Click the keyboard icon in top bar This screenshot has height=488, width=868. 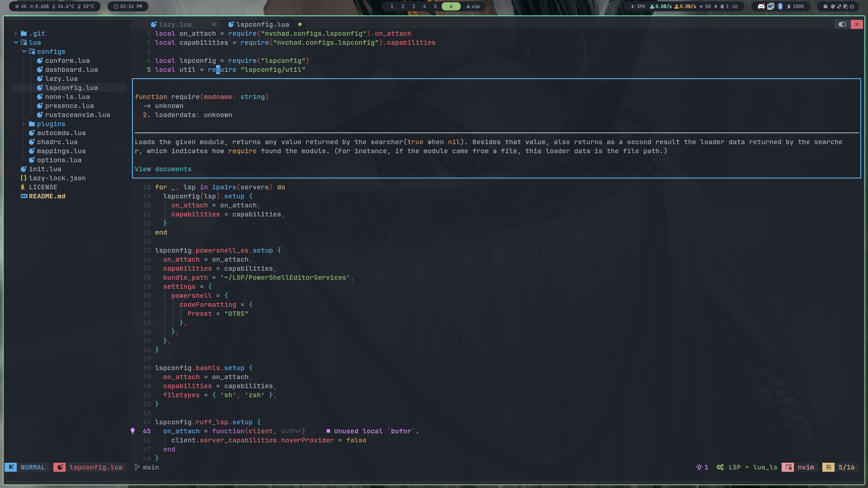735,6
